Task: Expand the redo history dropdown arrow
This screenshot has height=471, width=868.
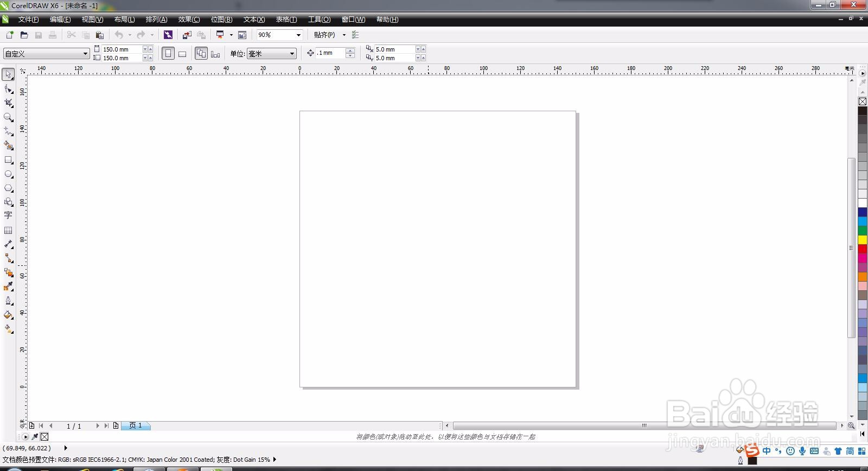Action: [x=152, y=35]
